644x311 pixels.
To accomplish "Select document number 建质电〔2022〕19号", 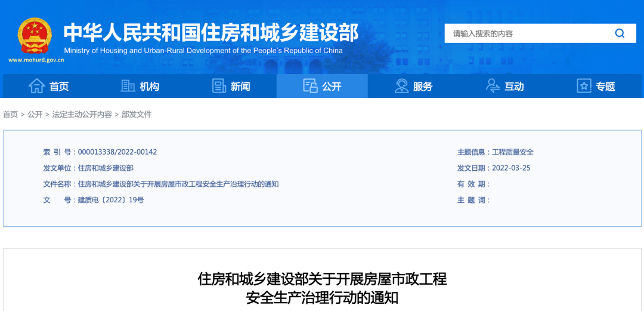I will click(x=111, y=201).
